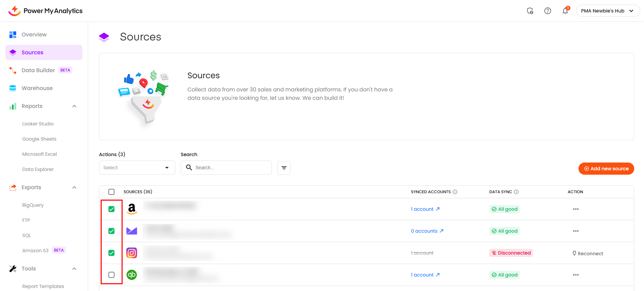The image size is (644, 291).
Task: Click the Data Sync info icon
Action: [x=516, y=192]
